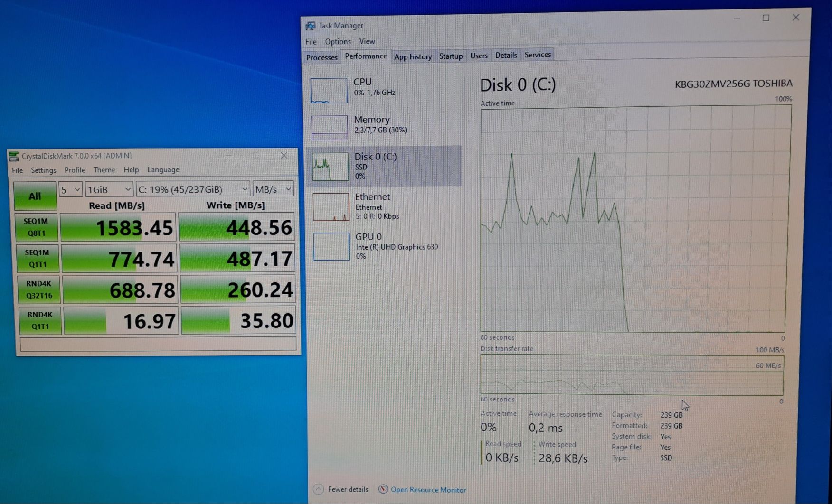
Task: Click Fewer details text
Action: pyautogui.click(x=348, y=489)
